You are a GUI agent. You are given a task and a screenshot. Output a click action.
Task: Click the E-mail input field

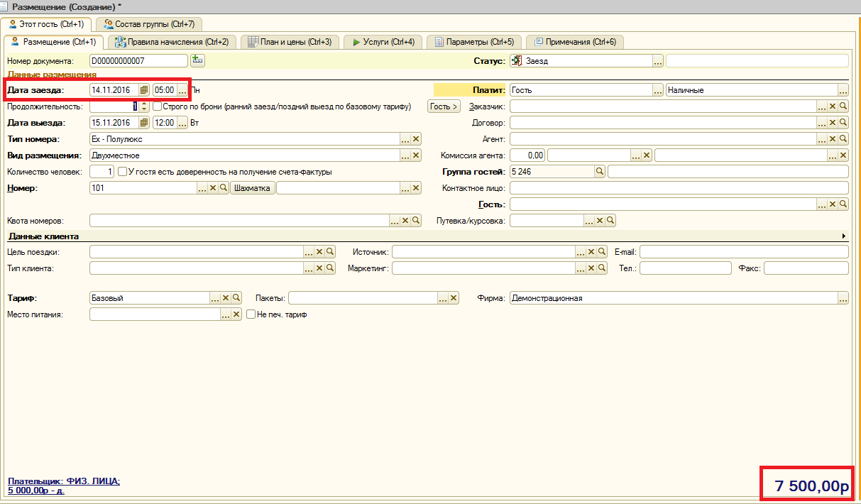[744, 252]
